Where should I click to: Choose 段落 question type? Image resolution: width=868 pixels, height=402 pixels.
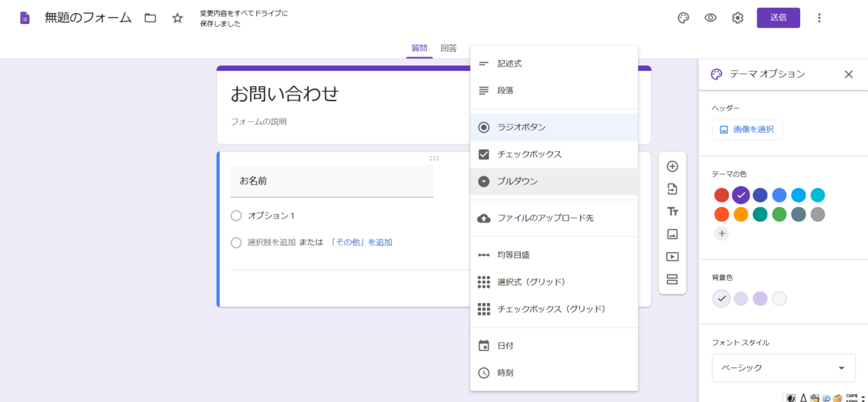554,91
